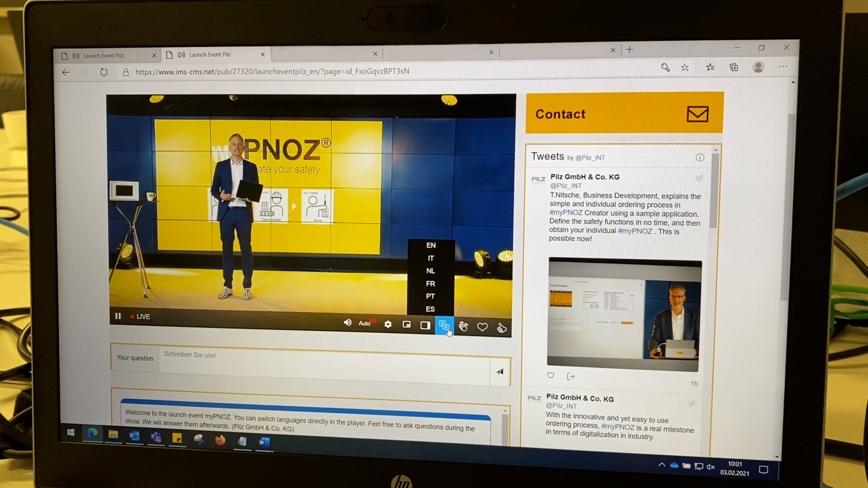Viewport: 868px width, 488px height.
Task: Mute the video player volume
Action: pos(347,322)
